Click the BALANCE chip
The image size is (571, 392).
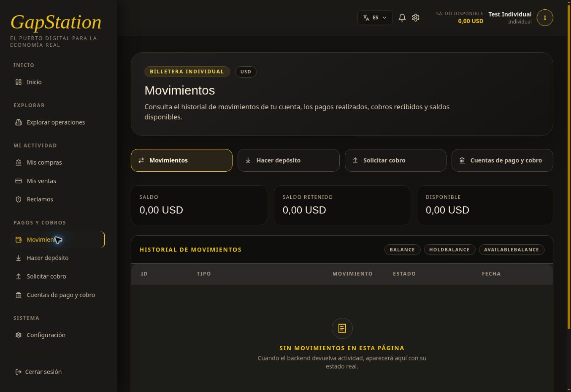pos(402,250)
